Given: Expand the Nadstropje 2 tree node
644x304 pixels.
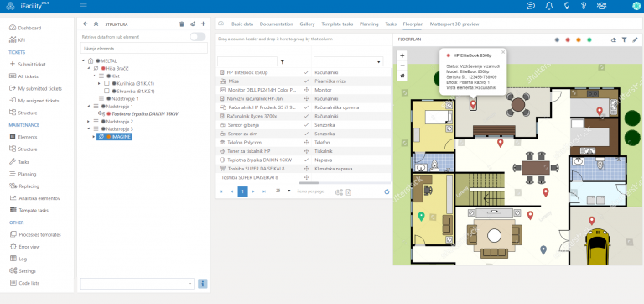Looking at the screenshot, I should coord(88,122).
